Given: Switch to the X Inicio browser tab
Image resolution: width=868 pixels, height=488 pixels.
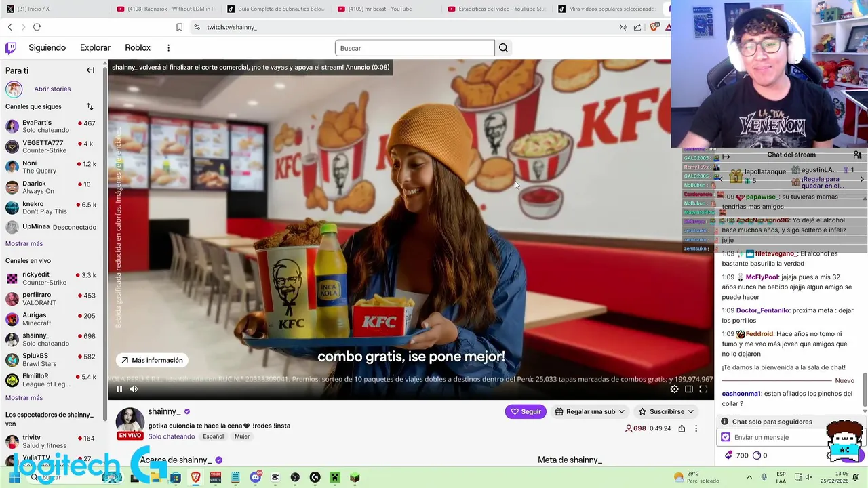Looking at the screenshot, I should click(56, 9).
